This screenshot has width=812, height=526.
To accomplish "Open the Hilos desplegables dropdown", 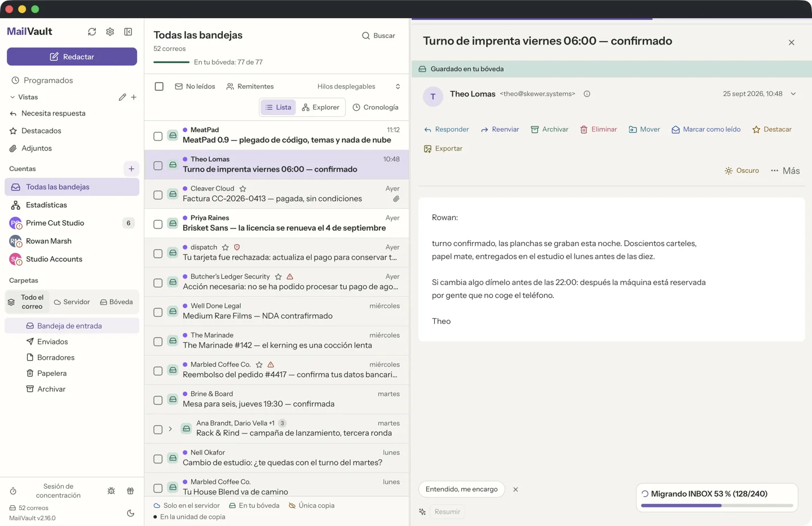I will [x=359, y=86].
